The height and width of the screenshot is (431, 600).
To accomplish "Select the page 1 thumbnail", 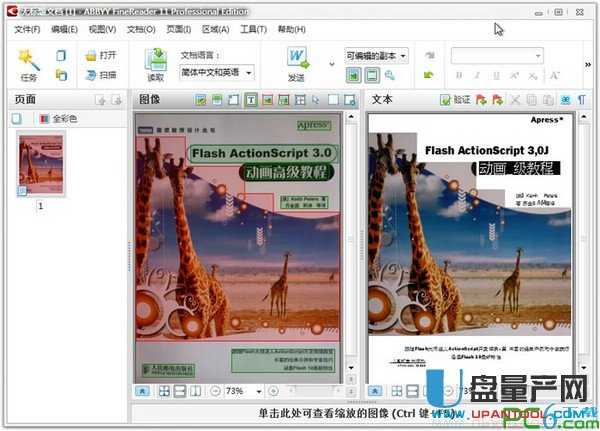I will (41, 165).
